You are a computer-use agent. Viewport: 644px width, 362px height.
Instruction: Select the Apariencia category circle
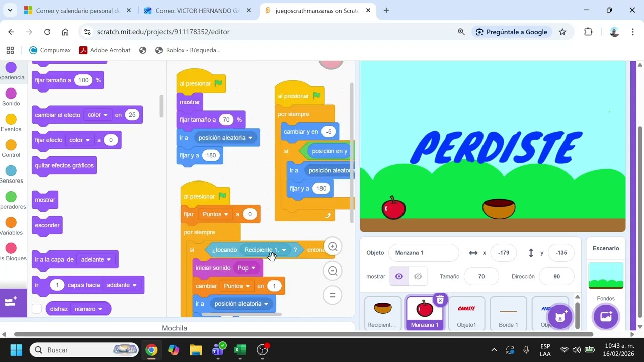click(11, 67)
